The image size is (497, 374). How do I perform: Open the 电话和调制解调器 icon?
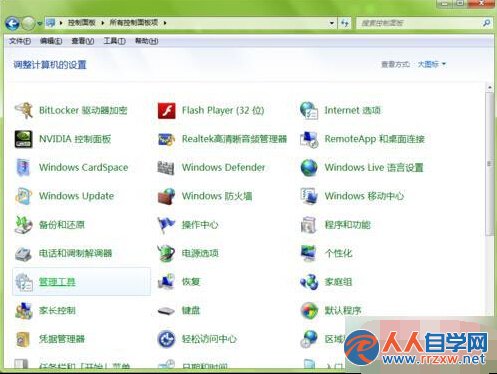tap(24, 253)
